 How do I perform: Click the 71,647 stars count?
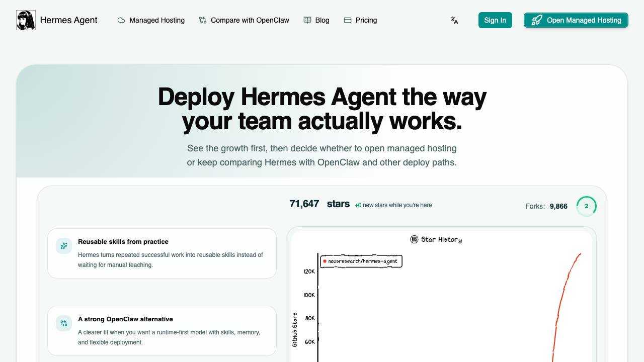(319, 204)
